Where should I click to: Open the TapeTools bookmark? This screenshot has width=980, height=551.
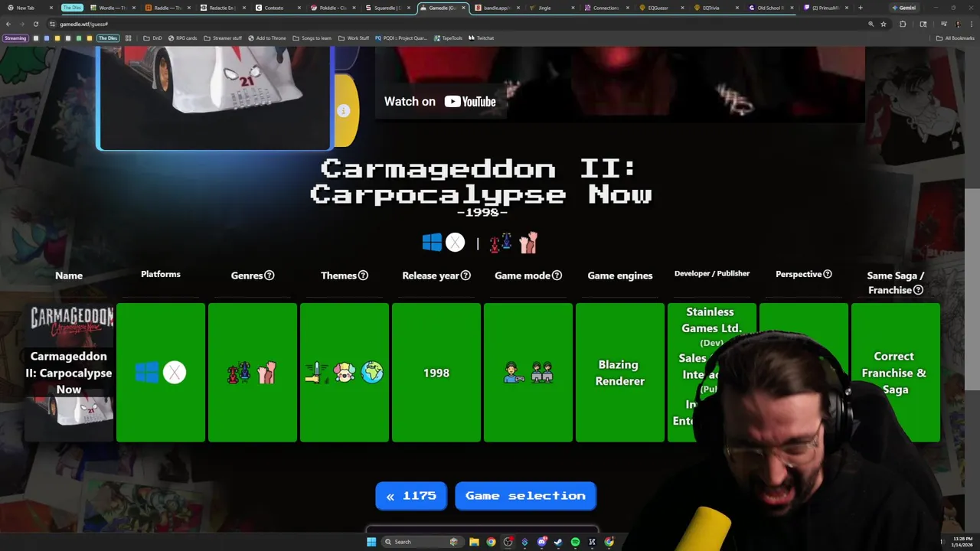click(x=448, y=37)
